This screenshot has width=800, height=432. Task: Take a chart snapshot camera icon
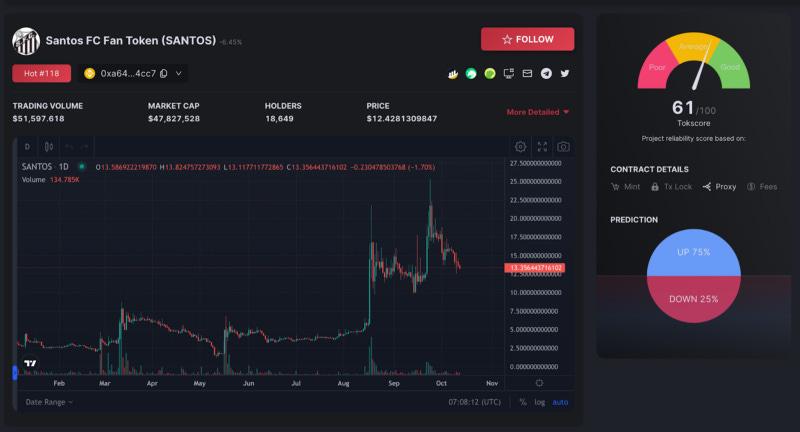point(563,147)
